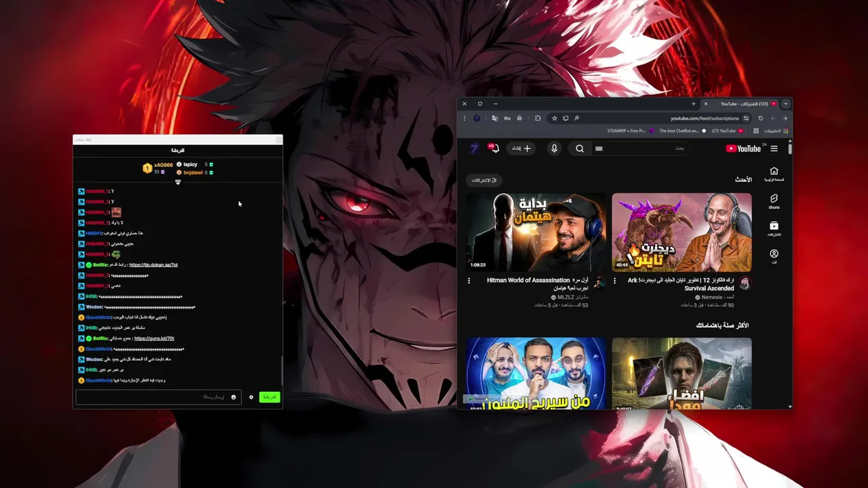The height and width of the screenshot is (488, 868).
Task: Open a new Chrome tab
Action: click(694, 104)
